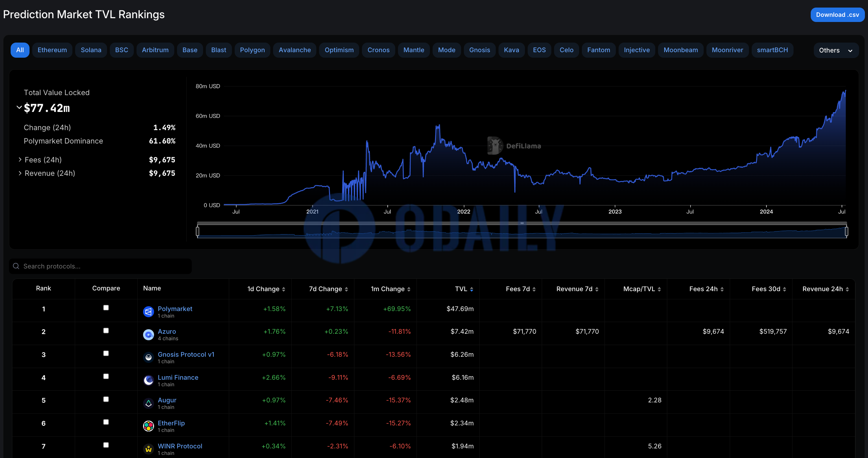Open the Augur protocol link
The width and height of the screenshot is (868, 458).
167,400
